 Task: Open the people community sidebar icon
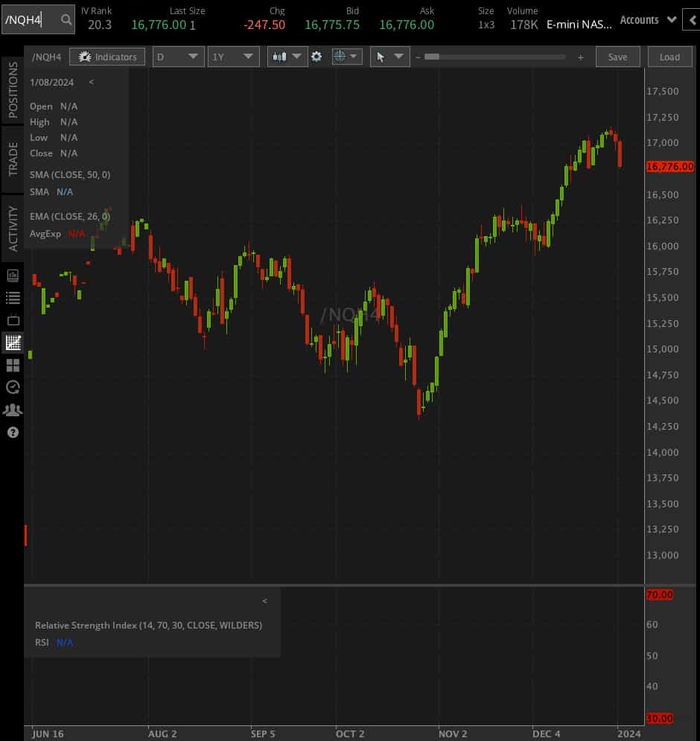point(13,410)
